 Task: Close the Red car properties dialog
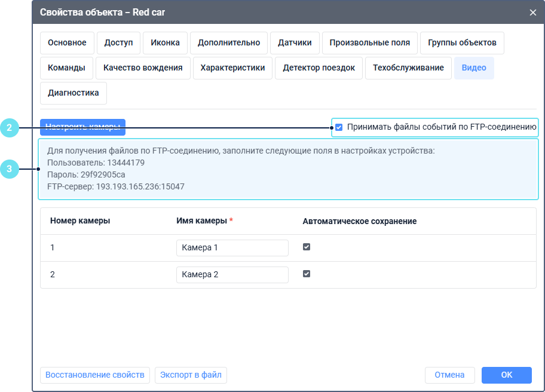pyautogui.click(x=532, y=12)
